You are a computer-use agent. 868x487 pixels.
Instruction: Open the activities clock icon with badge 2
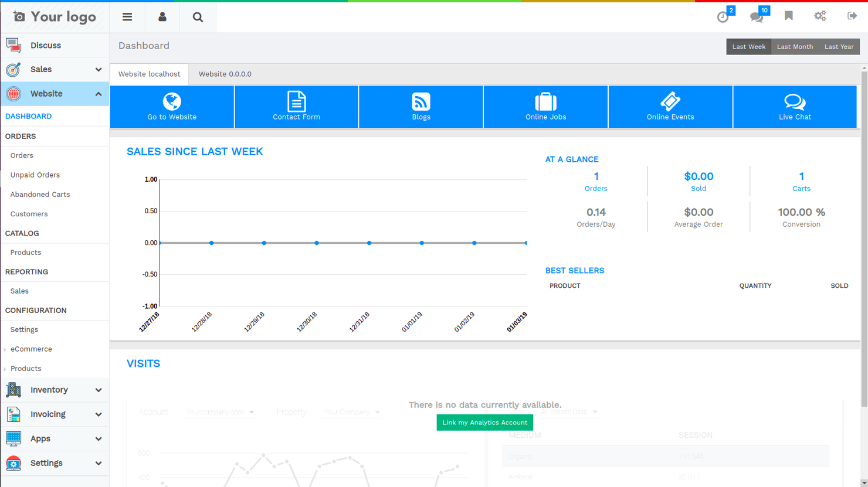coord(723,16)
